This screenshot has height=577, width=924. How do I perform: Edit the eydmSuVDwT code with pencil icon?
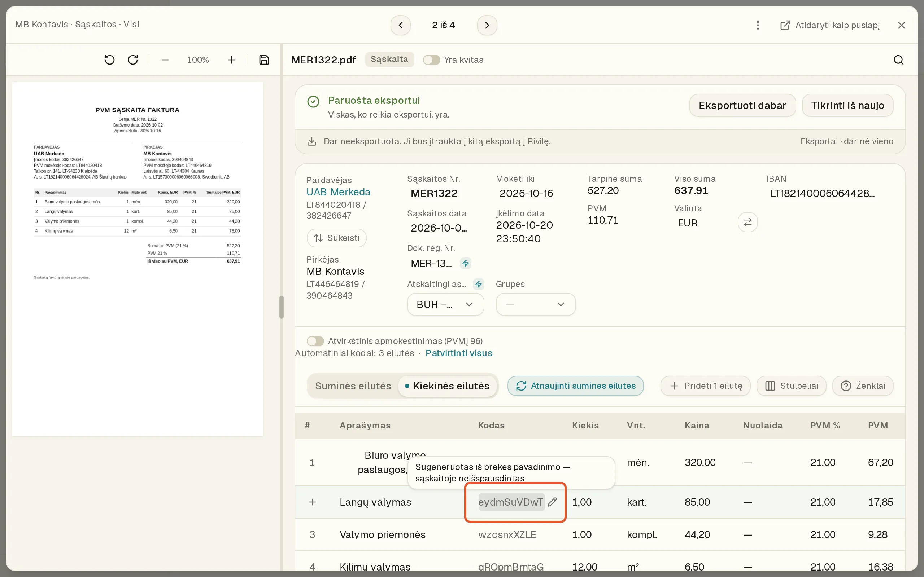pos(552,502)
